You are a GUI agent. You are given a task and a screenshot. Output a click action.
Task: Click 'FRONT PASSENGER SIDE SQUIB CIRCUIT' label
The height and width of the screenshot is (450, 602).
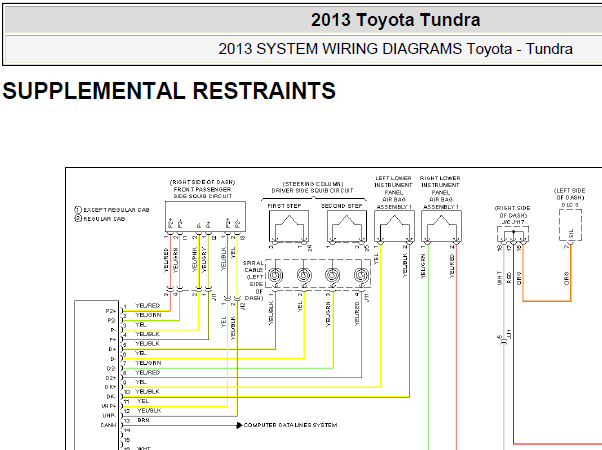[x=202, y=193]
